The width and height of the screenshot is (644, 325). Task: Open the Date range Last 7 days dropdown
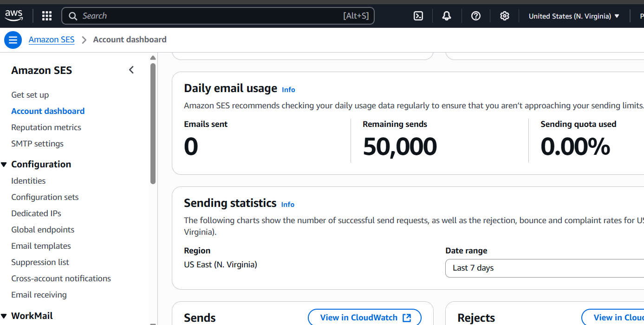(x=545, y=268)
